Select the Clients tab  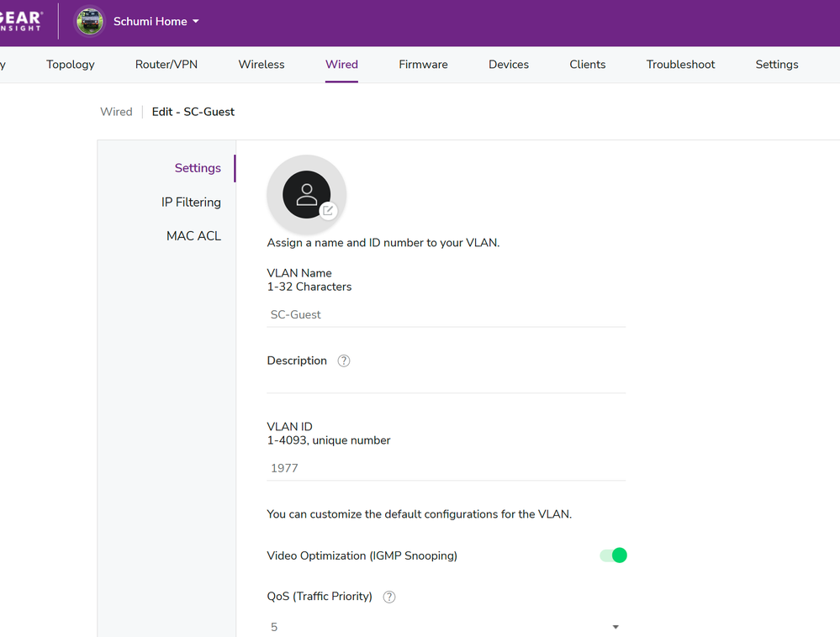588,65
